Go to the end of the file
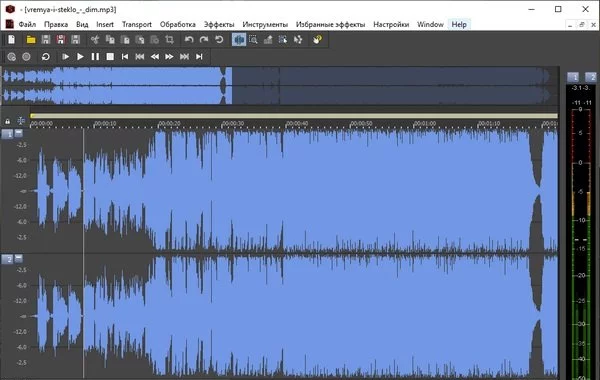This screenshot has height=380, width=600. pos(199,57)
